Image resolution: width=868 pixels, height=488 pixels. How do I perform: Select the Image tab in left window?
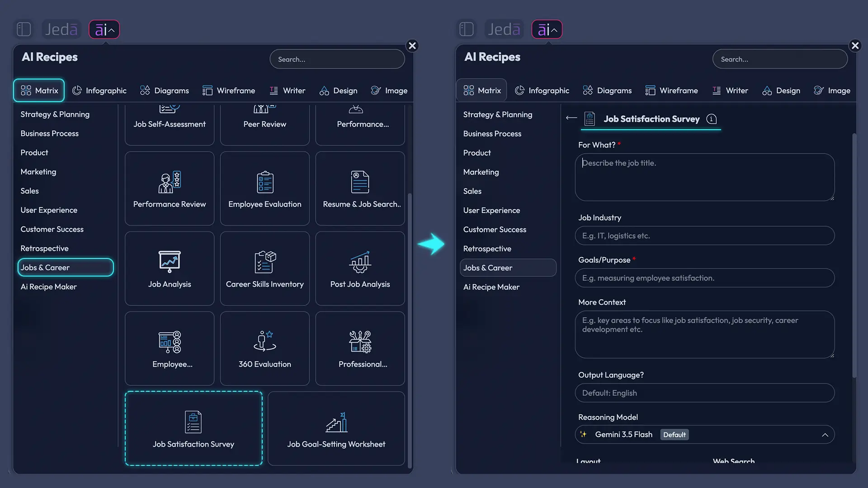click(389, 91)
